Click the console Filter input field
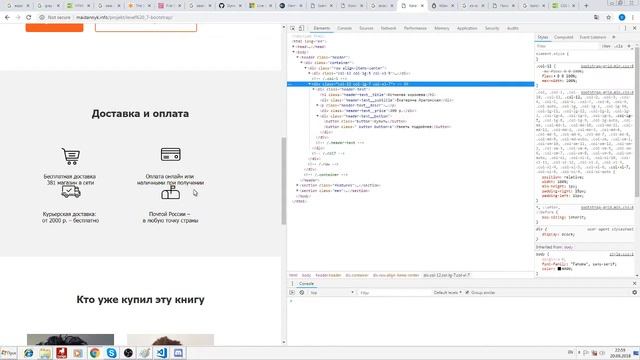Screen dimensions: 640x360 394,293
